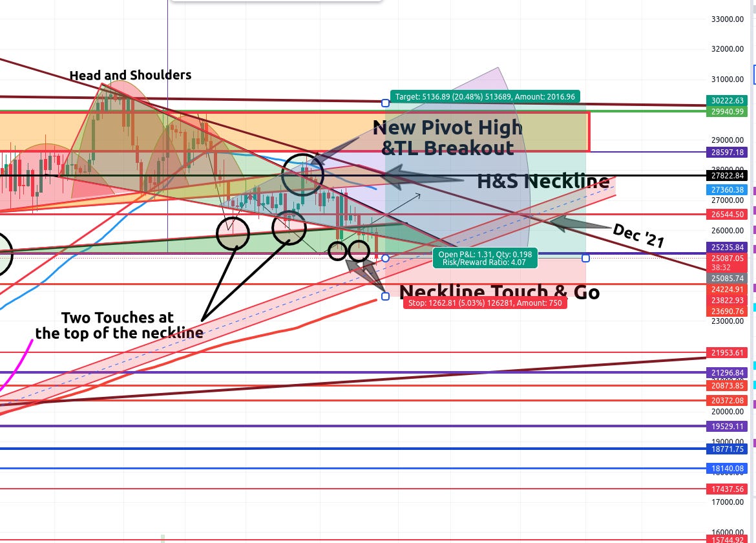Select the rotated 'Dec '21' text label
The height and width of the screenshot is (543, 756).
click(638, 236)
